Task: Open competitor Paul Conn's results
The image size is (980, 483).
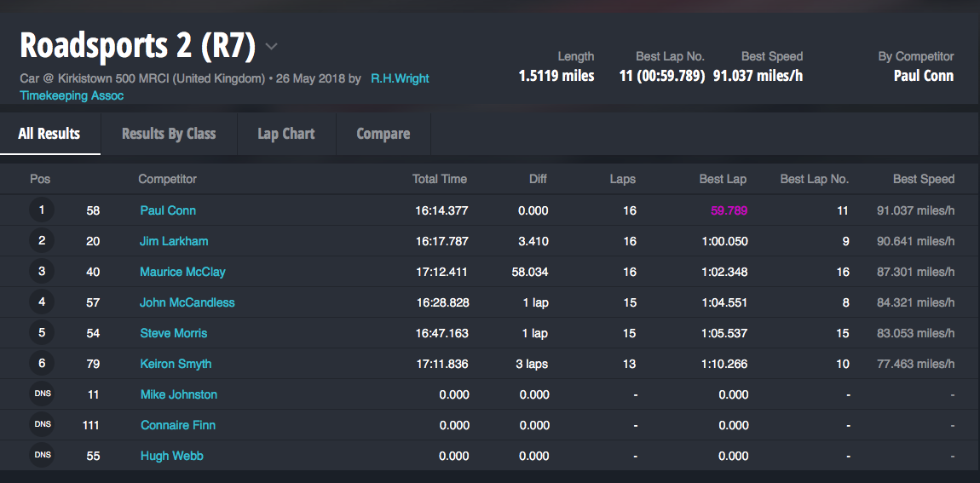Action: coord(168,210)
